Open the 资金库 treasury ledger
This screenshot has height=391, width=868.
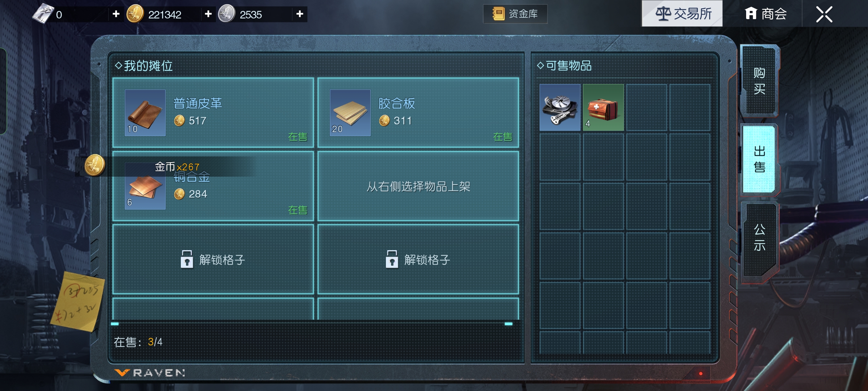tap(515, 14)
